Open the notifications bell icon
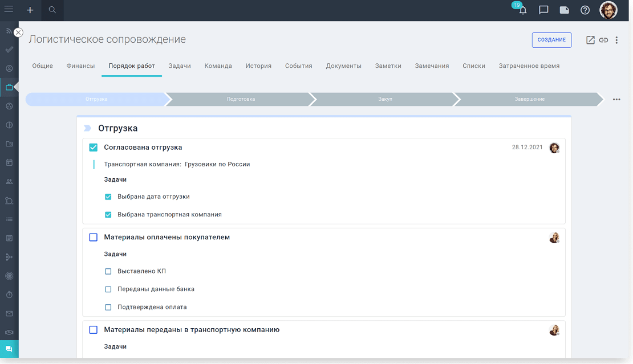 pos(522,10)
